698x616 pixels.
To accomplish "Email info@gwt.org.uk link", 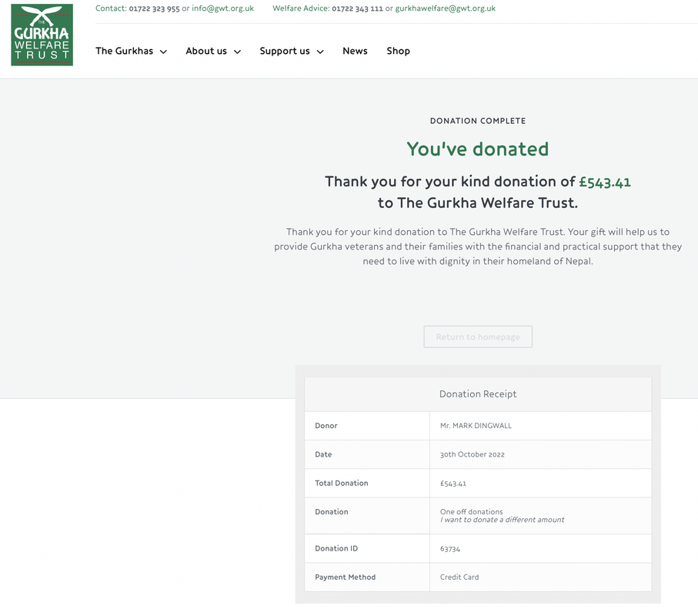I will point(222,8).
